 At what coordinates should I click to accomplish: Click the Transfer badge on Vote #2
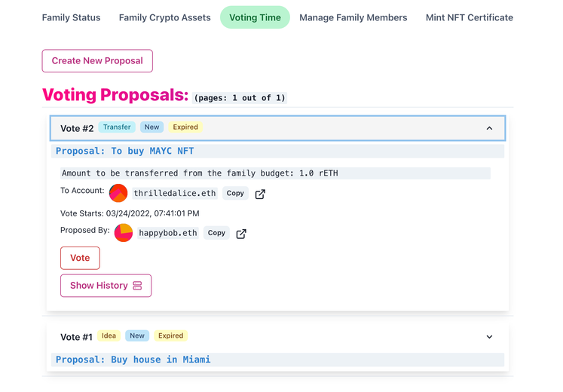click(x=117, y=127)
